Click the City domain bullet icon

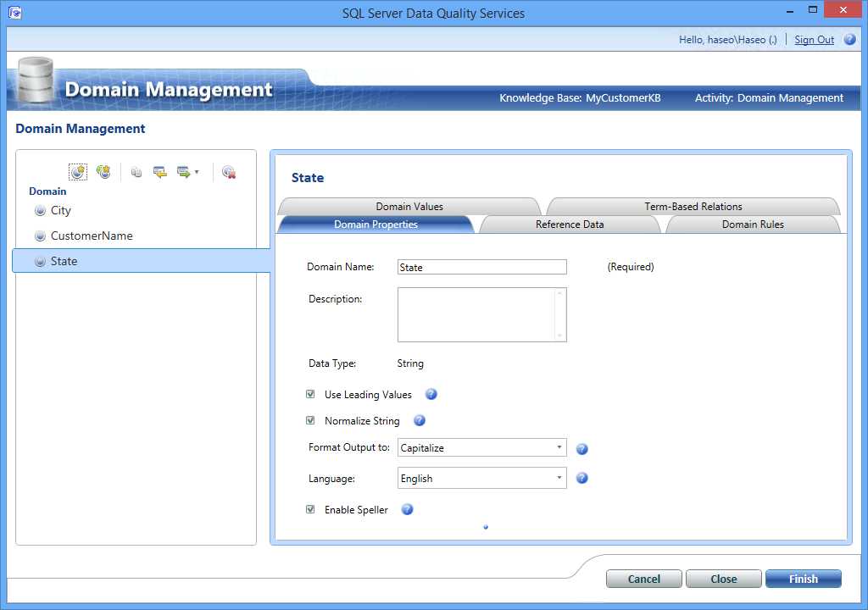[x=40, y=210]
